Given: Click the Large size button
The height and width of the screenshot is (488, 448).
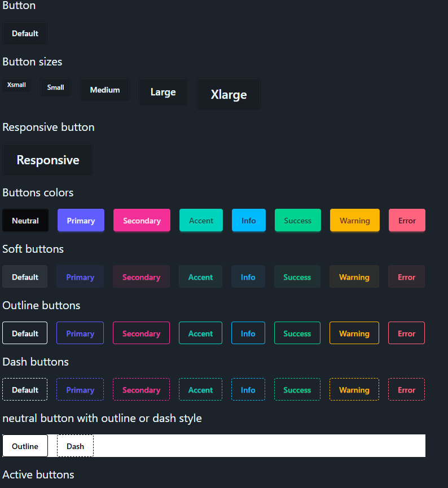Looking at the screenshot, I should tap(163, 92).
